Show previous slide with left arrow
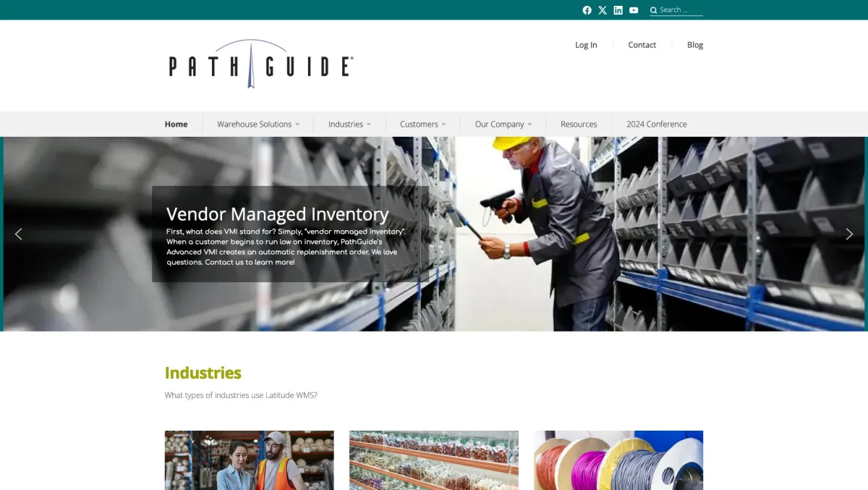 tap(19, 234)
